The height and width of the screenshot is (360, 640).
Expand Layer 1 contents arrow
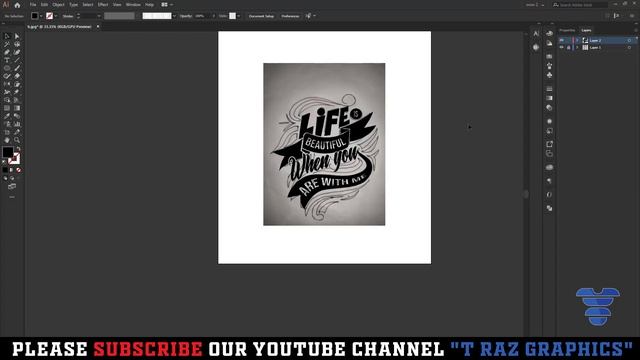coord(577,48)
